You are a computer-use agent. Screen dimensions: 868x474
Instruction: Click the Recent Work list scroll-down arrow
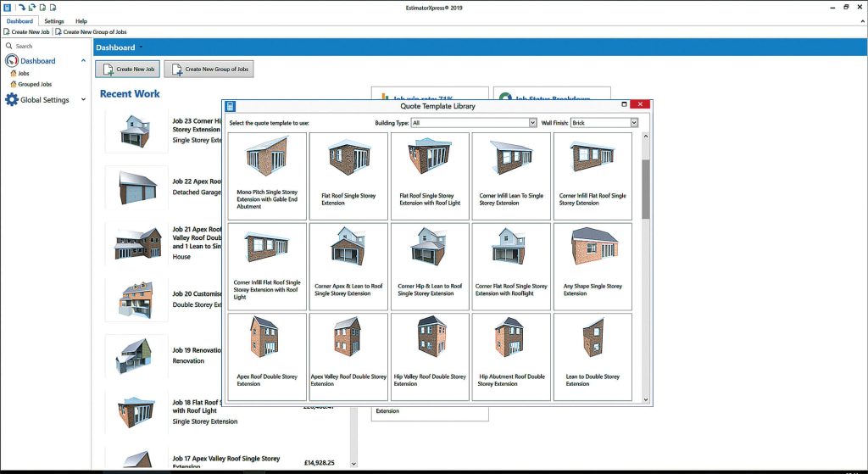click(x=353, y=464)
